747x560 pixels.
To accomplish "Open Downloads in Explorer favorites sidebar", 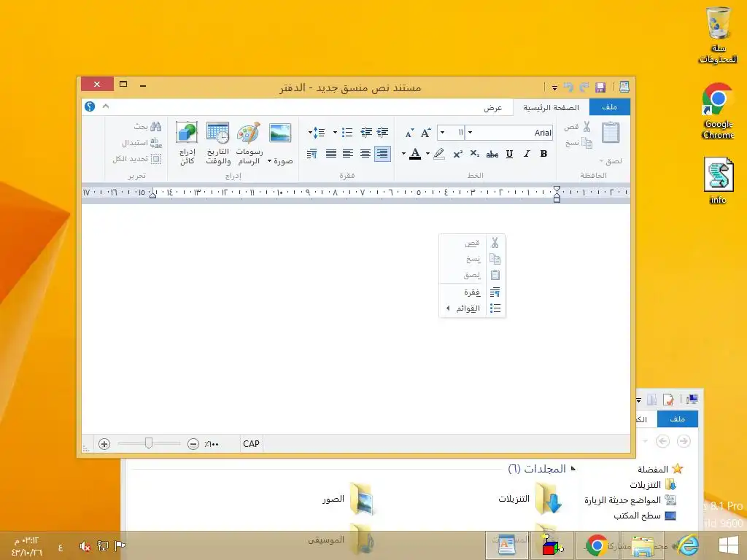I will [x=653, y=485].
